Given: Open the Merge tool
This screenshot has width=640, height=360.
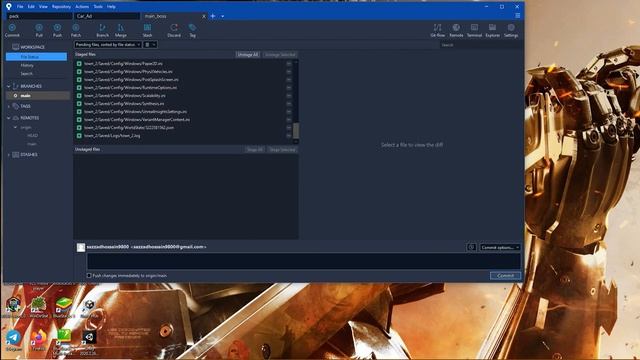Looking at the screenshot, I should coord(121,30).
